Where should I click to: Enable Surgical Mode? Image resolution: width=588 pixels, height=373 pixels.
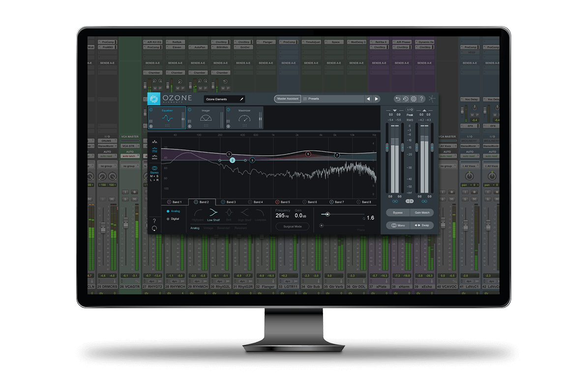(293, 227)
